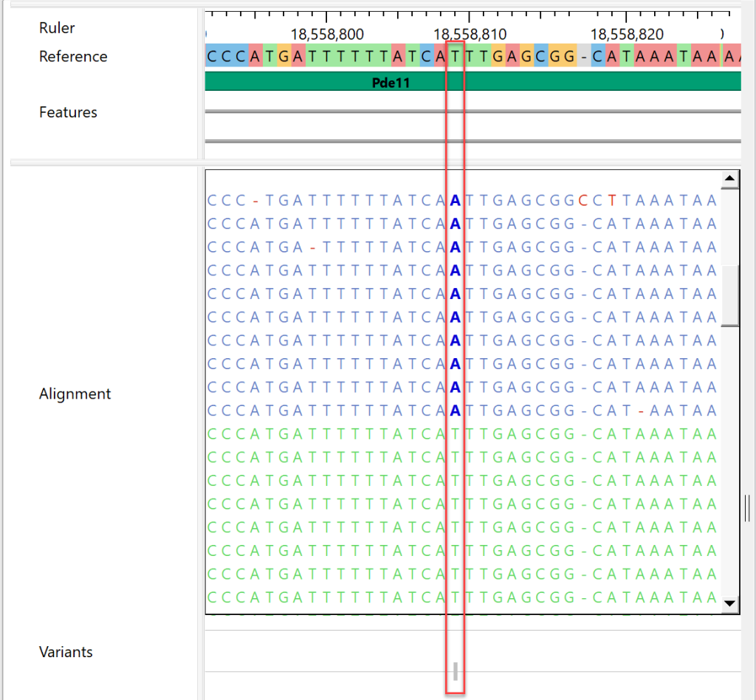Click the Ruler track label
The image size is (756, 700).
point(57,28)
